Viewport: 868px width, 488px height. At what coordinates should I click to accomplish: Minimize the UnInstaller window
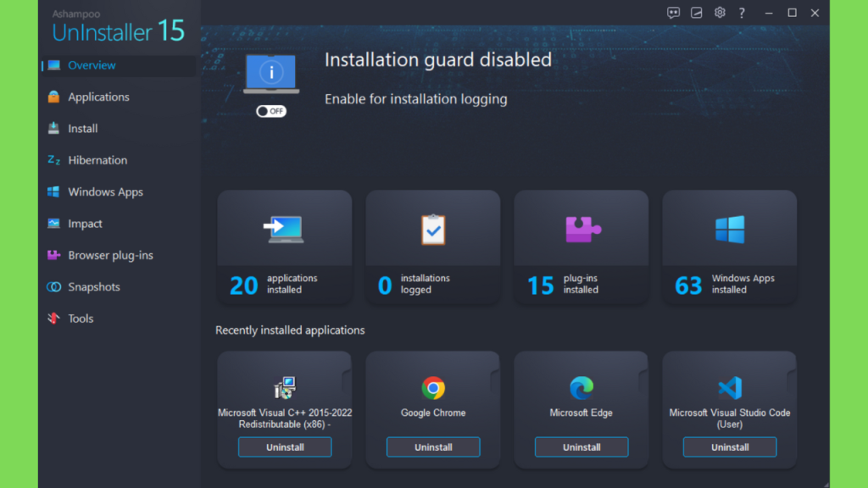(769, 13)
